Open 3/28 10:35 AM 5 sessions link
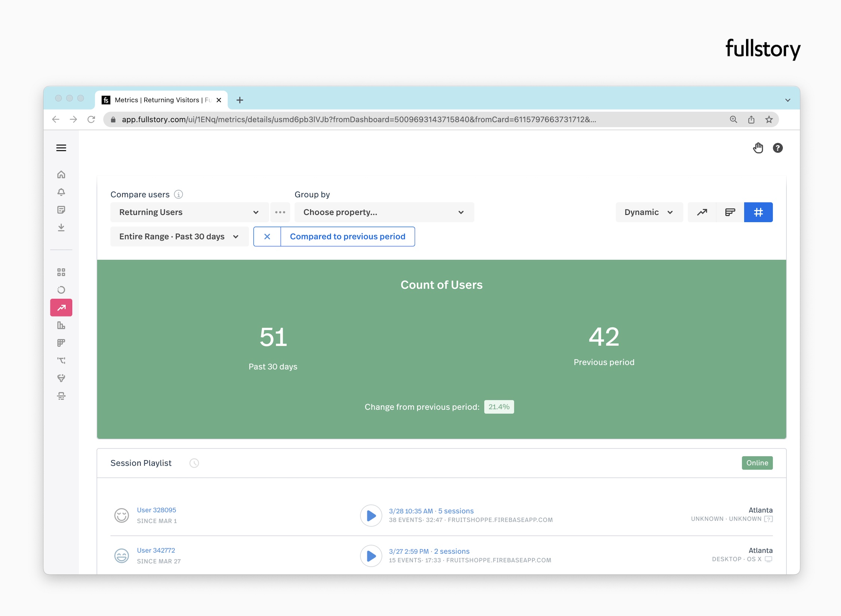The image size is (841, 616). (x=431, y=511)
